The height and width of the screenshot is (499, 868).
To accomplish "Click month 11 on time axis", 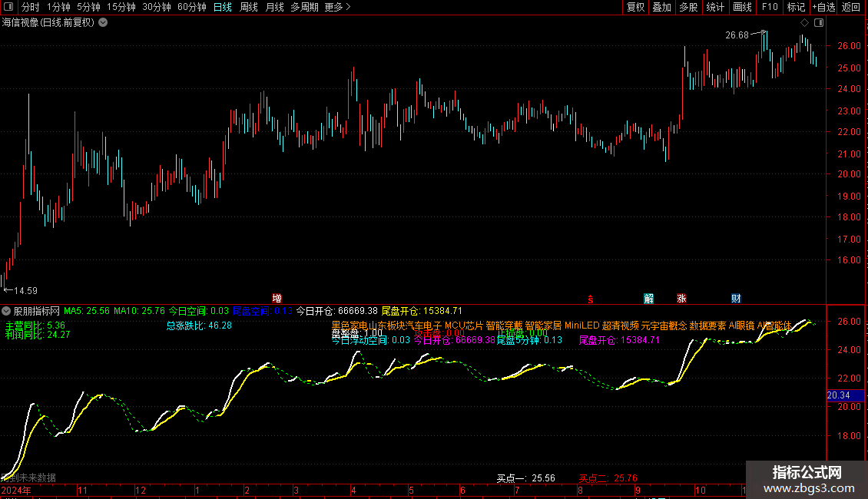I will click(x=82, y=490).
